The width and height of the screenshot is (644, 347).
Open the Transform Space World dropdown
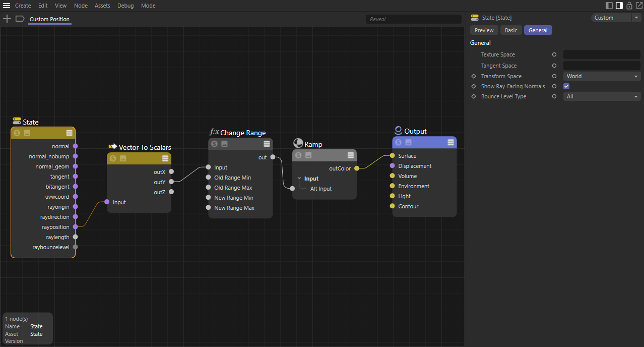coord(602,76)
